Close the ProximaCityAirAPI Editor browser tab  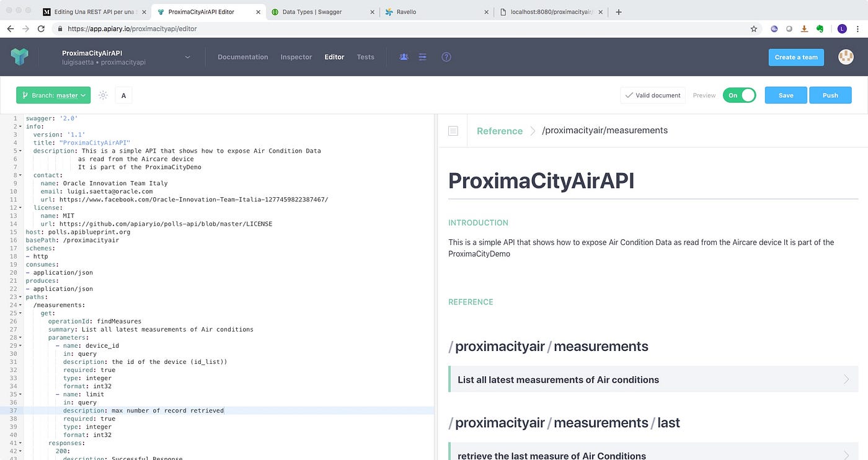tap(260, 12)
